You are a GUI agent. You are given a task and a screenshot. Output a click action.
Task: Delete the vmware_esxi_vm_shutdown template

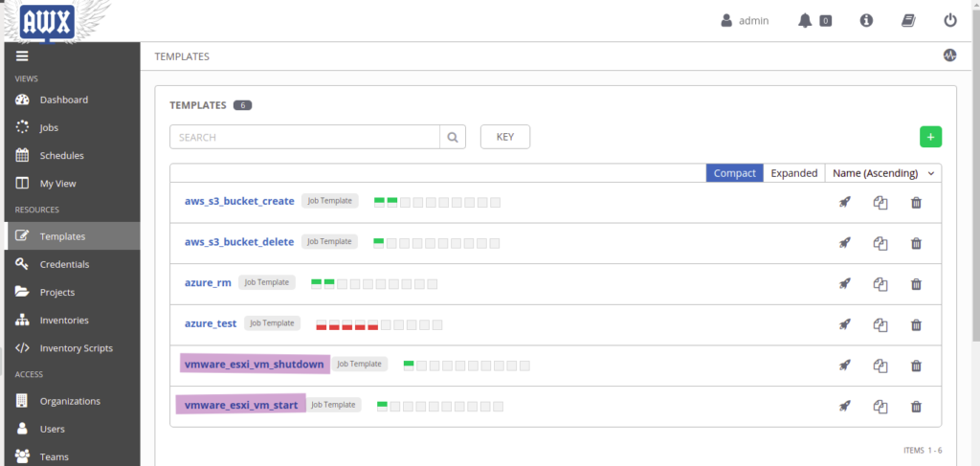pyautogui.click(x=916, y=366)
